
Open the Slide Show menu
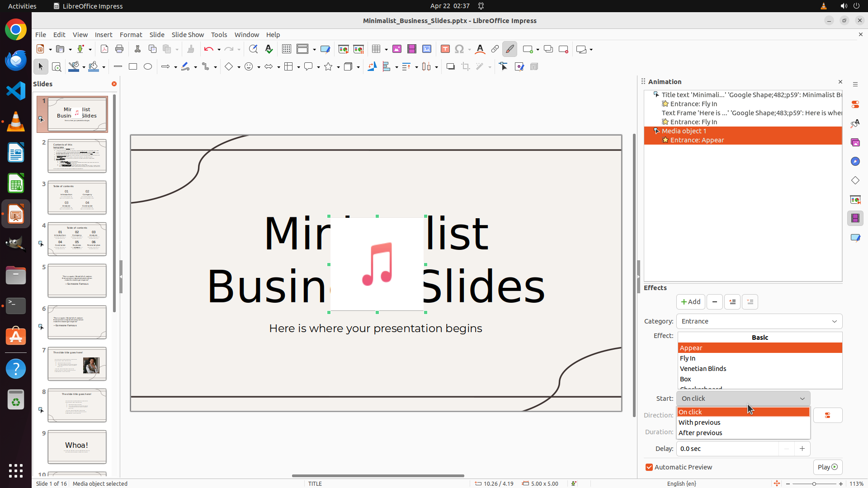(x=188, y=35)
